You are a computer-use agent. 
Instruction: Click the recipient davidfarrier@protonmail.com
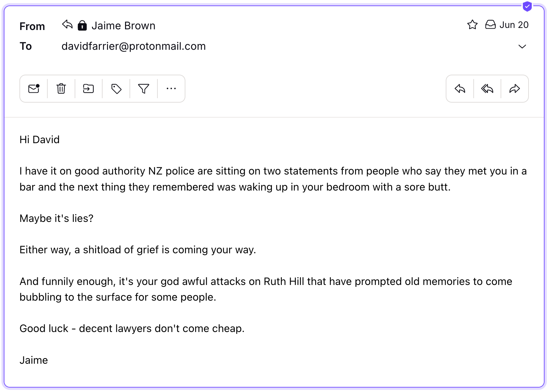tap(134, 46)
